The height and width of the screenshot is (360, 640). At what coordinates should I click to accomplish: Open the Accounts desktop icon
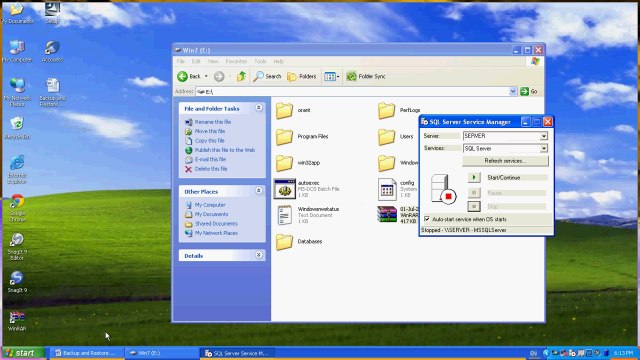tap(52, 51)
